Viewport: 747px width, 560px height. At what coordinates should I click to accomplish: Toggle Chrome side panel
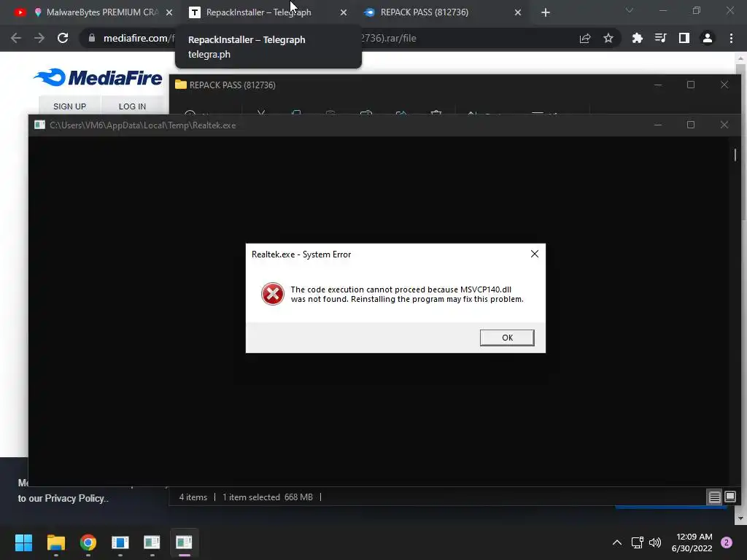(684, 38)
